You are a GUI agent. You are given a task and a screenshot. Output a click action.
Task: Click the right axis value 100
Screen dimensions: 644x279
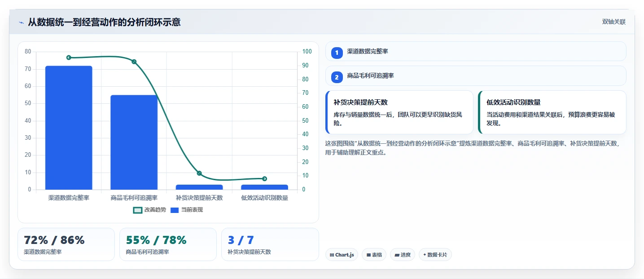tap(307, 52)
